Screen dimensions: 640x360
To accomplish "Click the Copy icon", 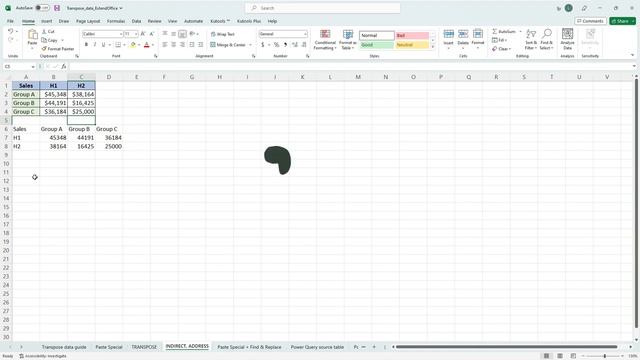I will click(44, 40).
